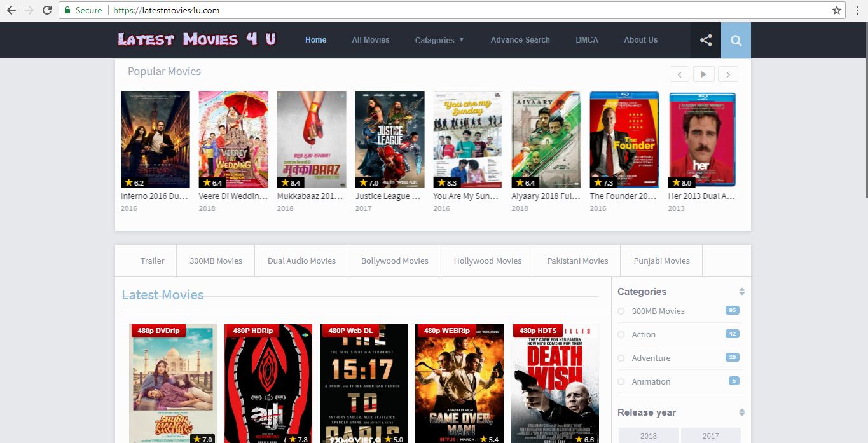Viewport: 868px width, 443px height.
Task: Open Veere Di Wedding poster
Action: (233, 139)
